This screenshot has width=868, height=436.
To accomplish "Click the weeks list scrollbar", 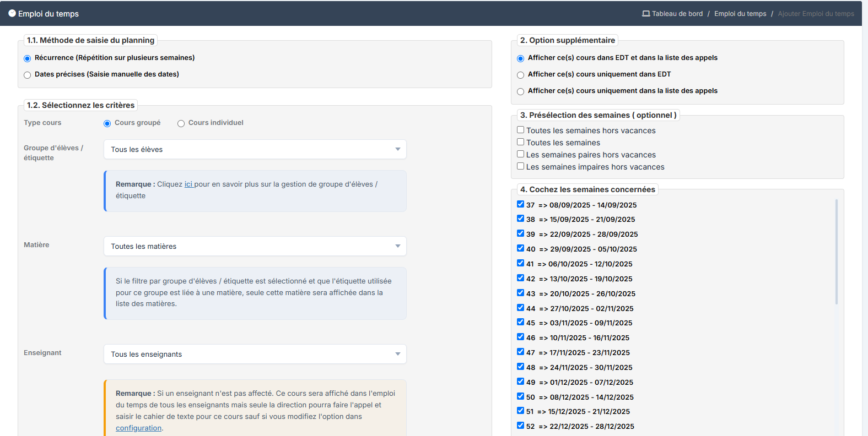I will (836, 252).
